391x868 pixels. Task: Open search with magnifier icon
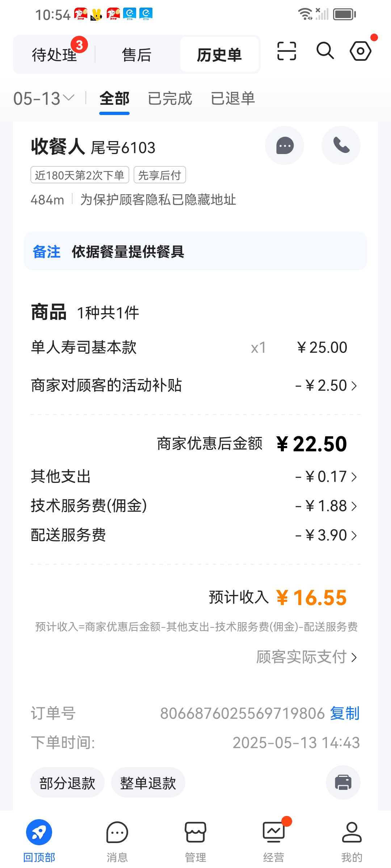(325, 51)
